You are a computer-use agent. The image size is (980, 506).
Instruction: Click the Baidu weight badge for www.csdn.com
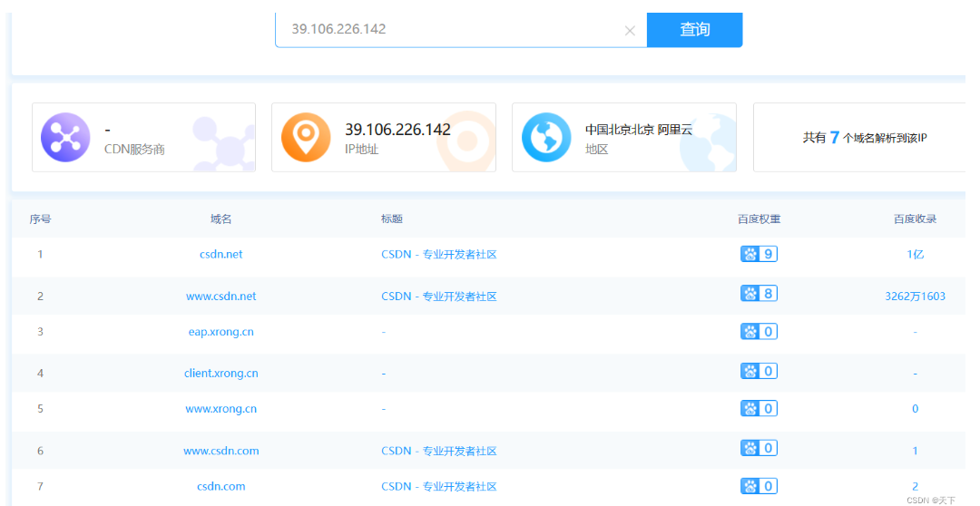coord(759,448)
